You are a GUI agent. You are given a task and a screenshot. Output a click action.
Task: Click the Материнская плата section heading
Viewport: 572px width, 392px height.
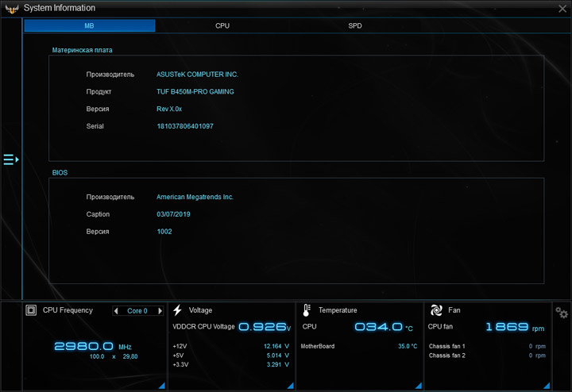click(x=82, y=50)
